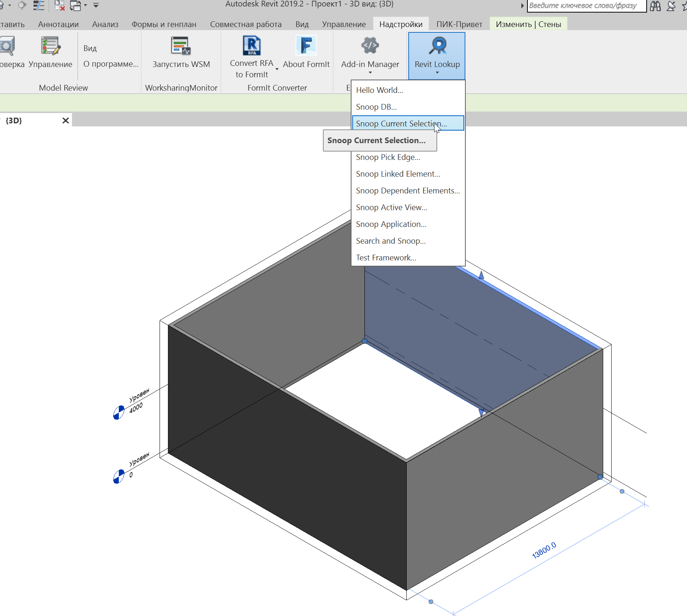Click the О программе... button
This screenshot has height=616, width=687.
111,64
